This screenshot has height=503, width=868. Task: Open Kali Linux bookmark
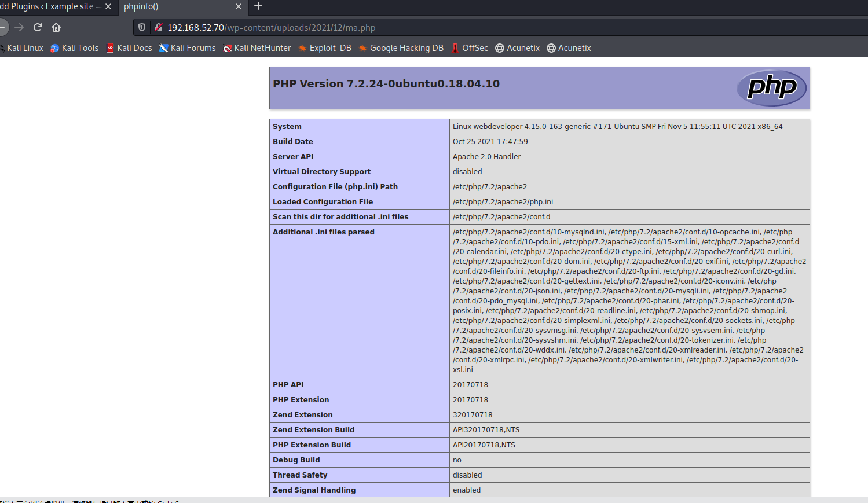(x=21, y=48)
